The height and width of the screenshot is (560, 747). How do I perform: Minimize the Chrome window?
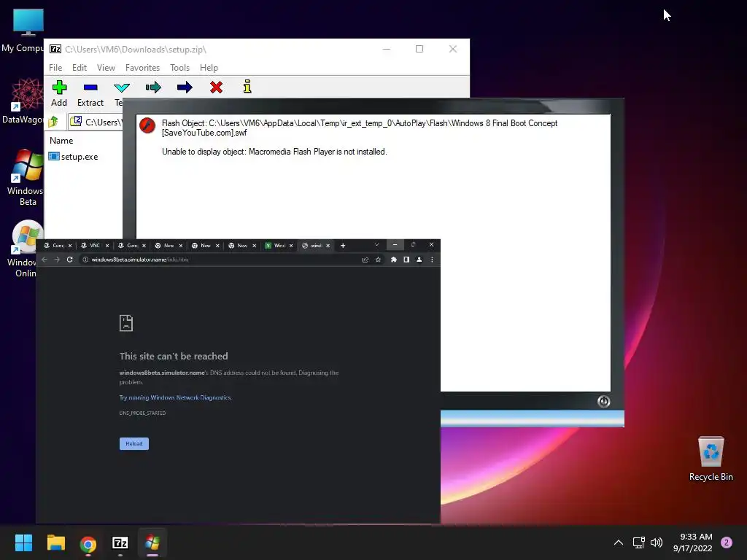[x=395, y=245]
